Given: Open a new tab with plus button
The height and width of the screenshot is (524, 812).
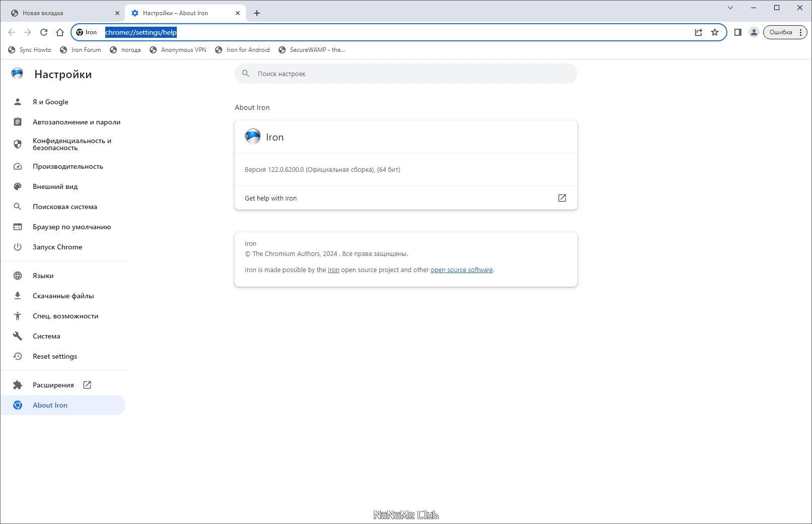Looking at the screenshot, I should 257,13.
